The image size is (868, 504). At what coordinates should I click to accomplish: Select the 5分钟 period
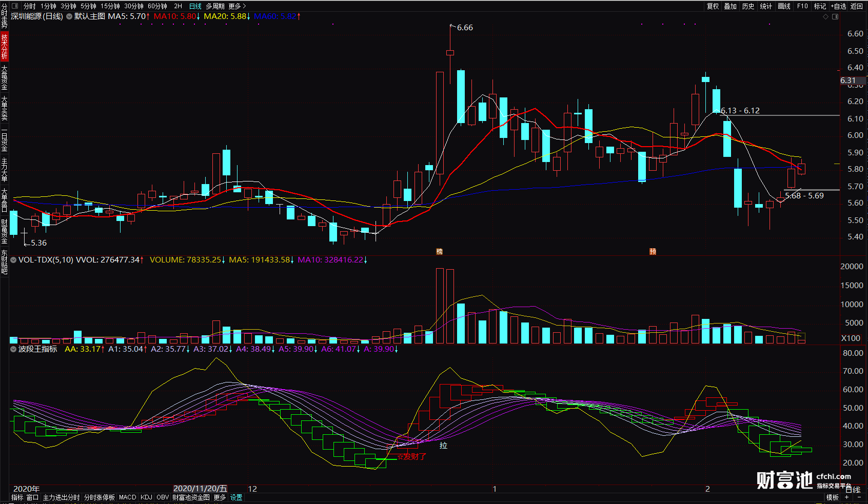point(89,6)
